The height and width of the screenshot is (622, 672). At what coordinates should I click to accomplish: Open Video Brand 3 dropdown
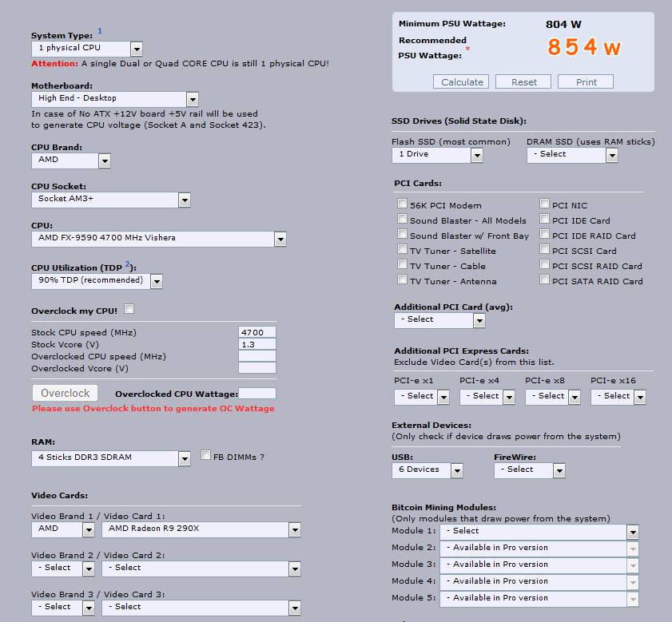[63, 608]
